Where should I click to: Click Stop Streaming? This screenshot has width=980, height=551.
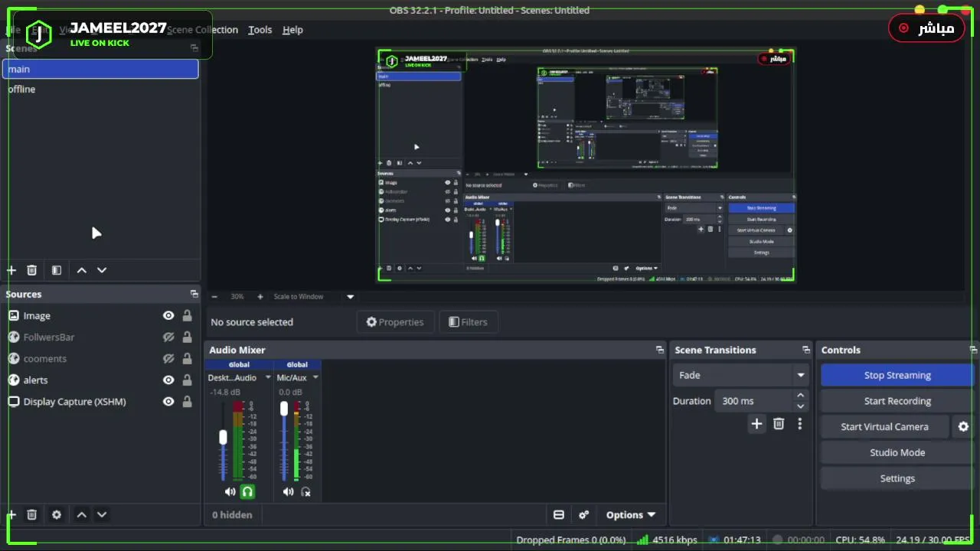897,375
